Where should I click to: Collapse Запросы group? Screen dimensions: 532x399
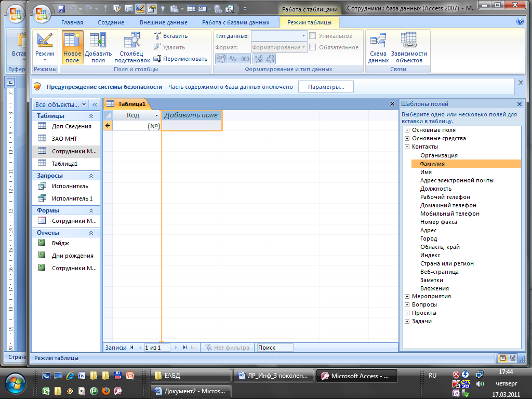tap(91, 176)
